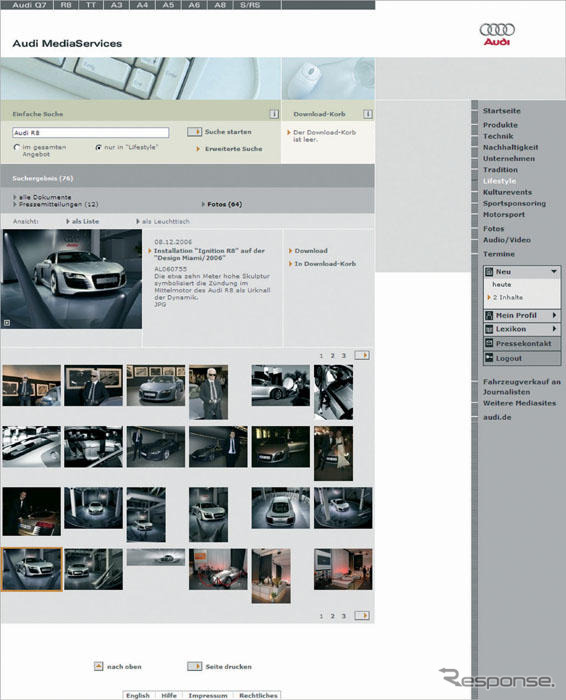Image resolution: width=566 pixels, height=700 pixels.
Task: Open the woman in white dress thumbnail
Action: click(333, 453)
